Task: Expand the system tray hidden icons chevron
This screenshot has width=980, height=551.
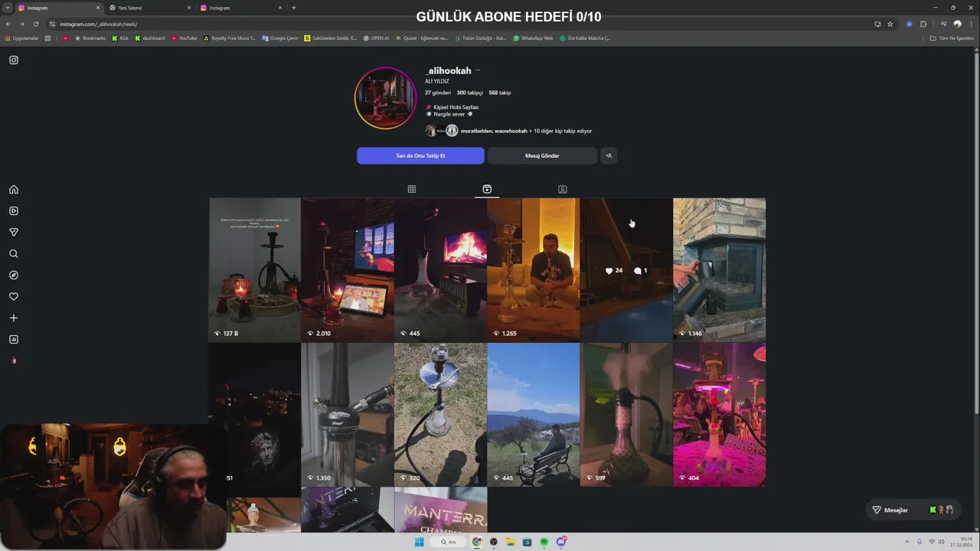Action: (x=907, y=542)
